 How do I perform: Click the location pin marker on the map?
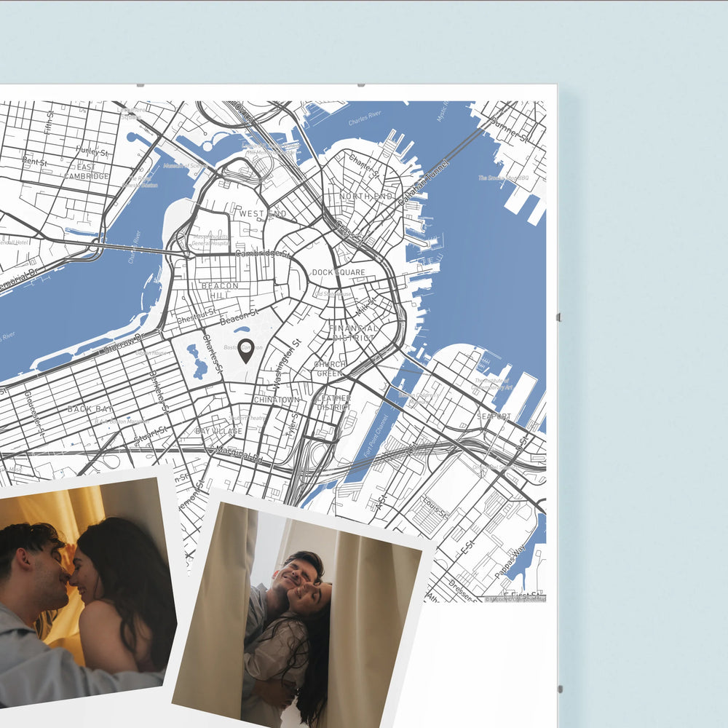click(246, 349)
